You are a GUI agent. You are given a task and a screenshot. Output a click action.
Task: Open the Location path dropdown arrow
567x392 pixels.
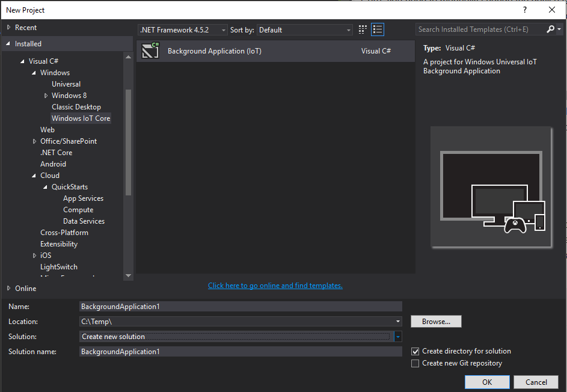[398, 322]
